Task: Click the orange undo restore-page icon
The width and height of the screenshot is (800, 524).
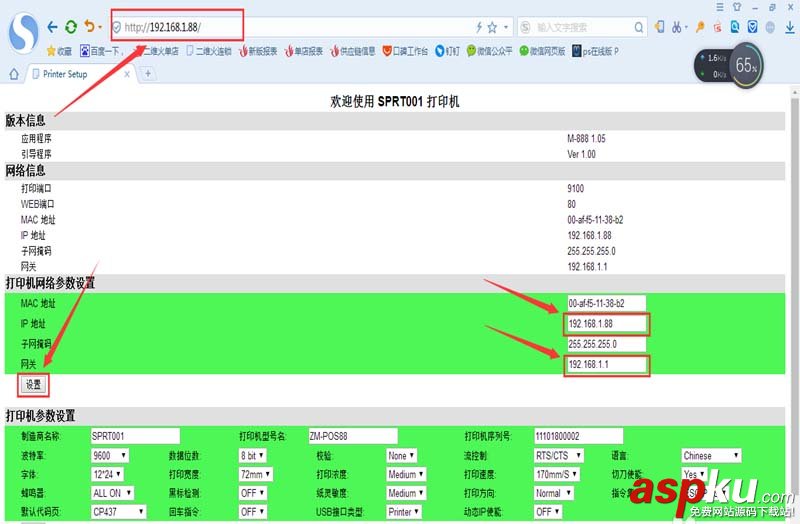Action: tap(90, 26)
